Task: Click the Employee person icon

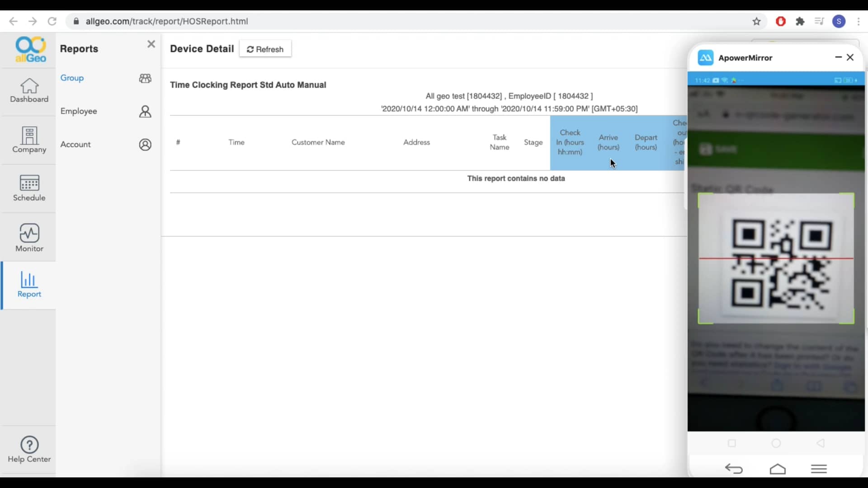Action: pos(145,112)
